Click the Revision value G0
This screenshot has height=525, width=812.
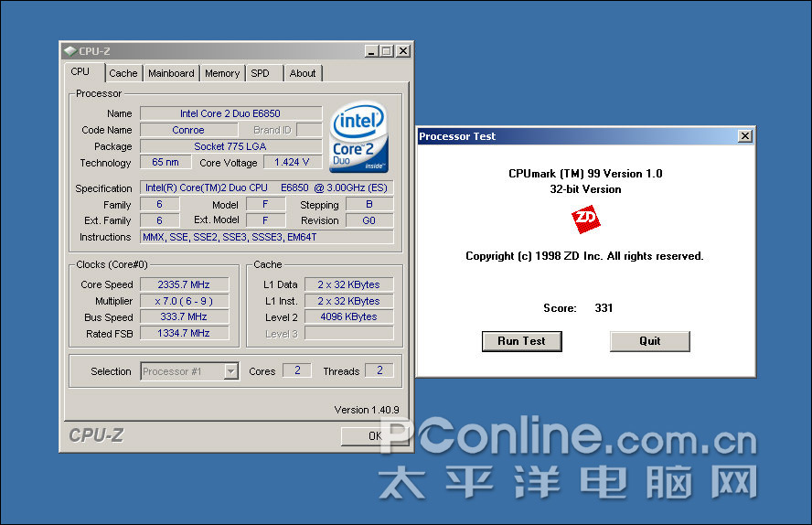pos(369,220)
